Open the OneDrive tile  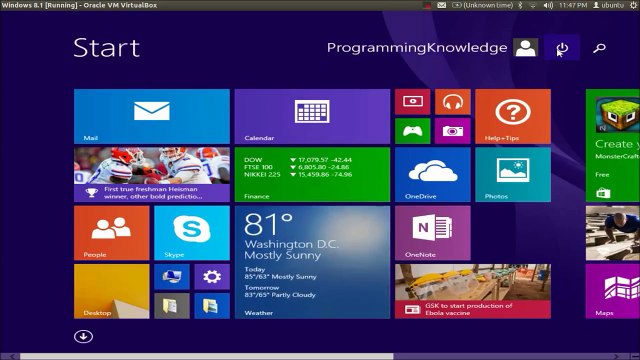point(433,175)
